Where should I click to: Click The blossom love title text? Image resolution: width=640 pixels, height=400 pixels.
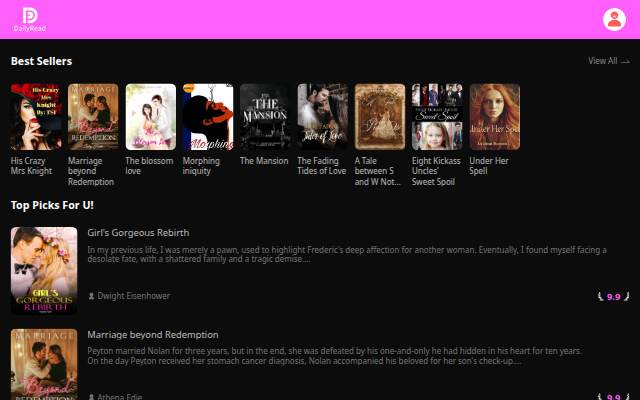tap(149, 166)
